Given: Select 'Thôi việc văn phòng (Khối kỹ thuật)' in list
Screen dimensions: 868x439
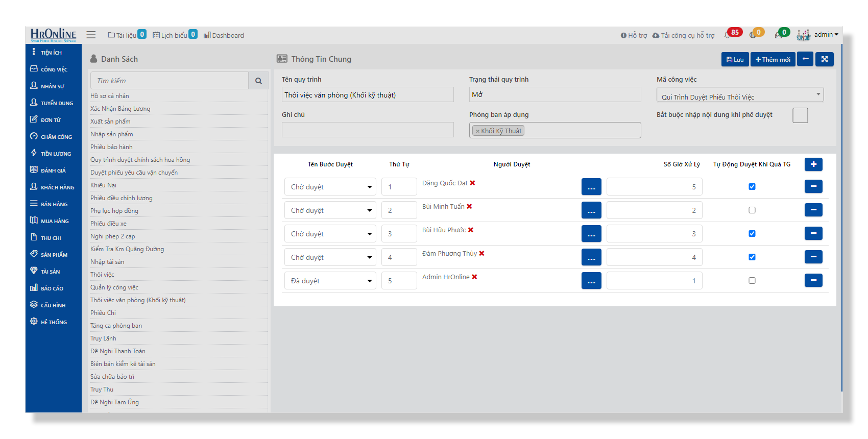Looking at the screenshot, I should click(138, 300).
